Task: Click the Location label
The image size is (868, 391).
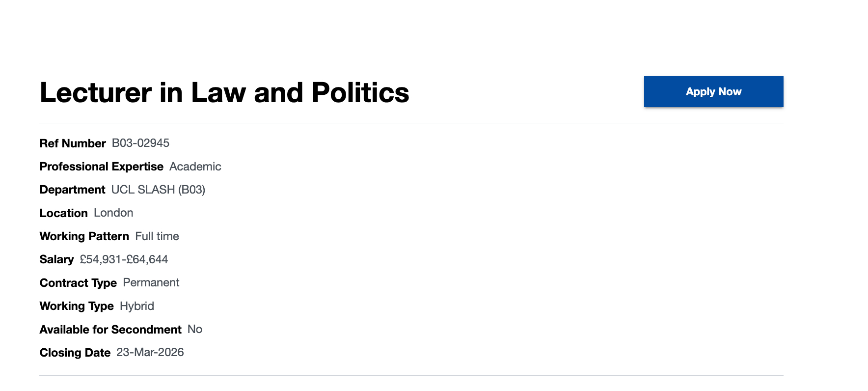Action: pos(63,213)
